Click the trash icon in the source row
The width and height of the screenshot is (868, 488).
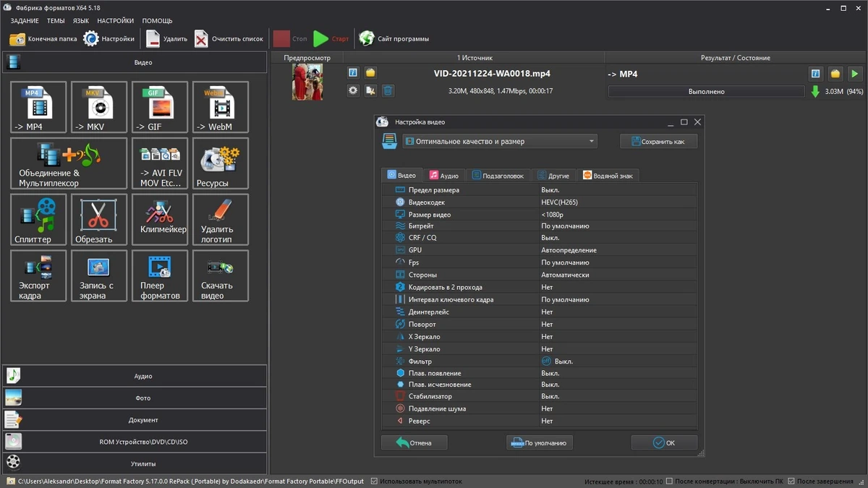388,90
